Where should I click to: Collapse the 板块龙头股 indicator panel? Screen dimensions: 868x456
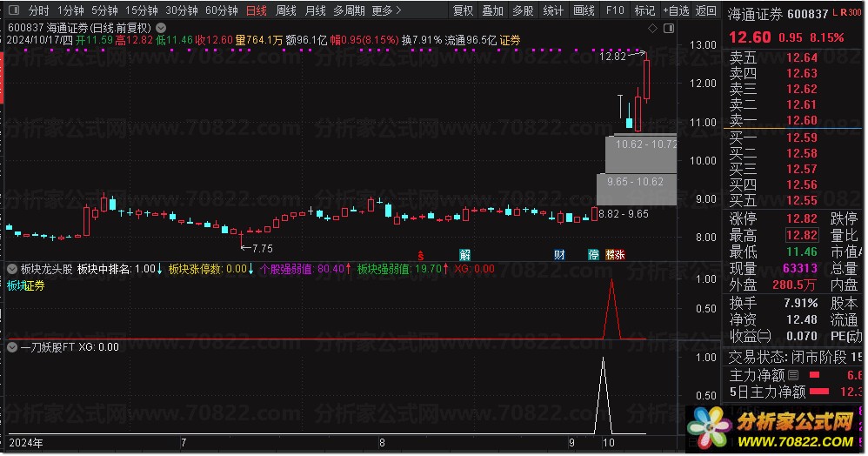click(x=11, y=269)
